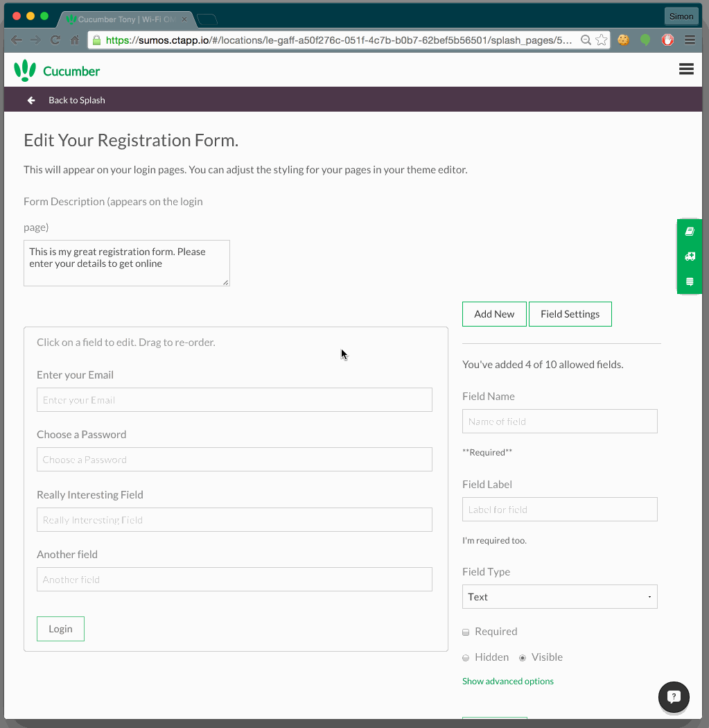
Task: Click the Add New button
Action: [493, 313]
